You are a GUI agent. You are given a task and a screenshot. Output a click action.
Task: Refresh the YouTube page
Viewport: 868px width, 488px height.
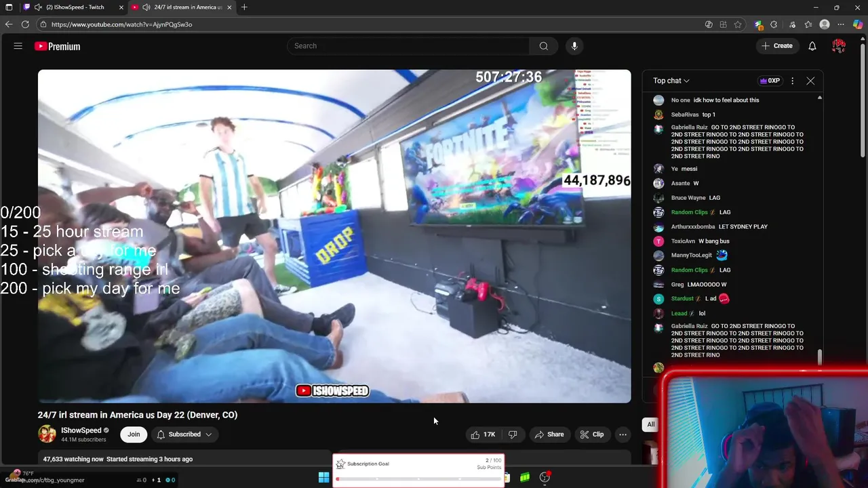pos(25,24)
